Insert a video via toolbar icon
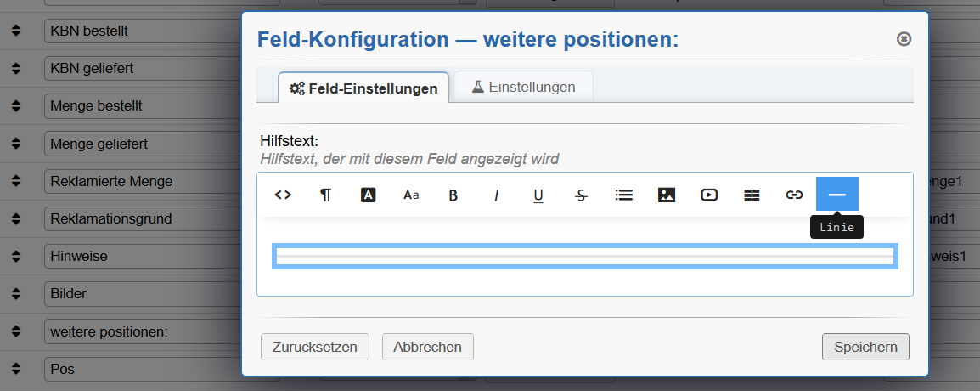 [x=709, y=195]
